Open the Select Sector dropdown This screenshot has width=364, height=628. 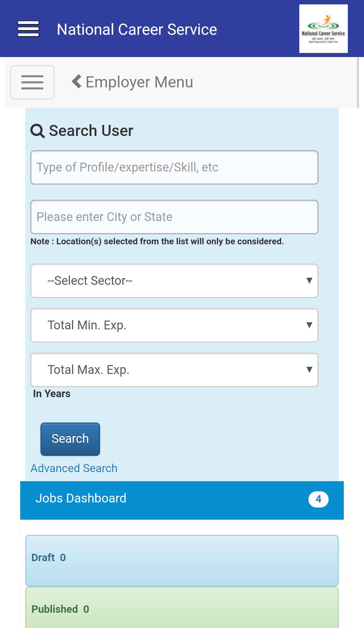click(174, 281)
